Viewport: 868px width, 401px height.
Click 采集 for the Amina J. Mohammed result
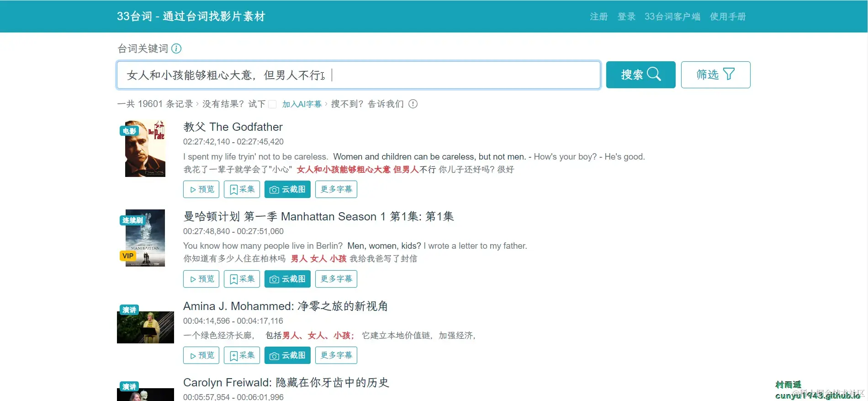242,355
